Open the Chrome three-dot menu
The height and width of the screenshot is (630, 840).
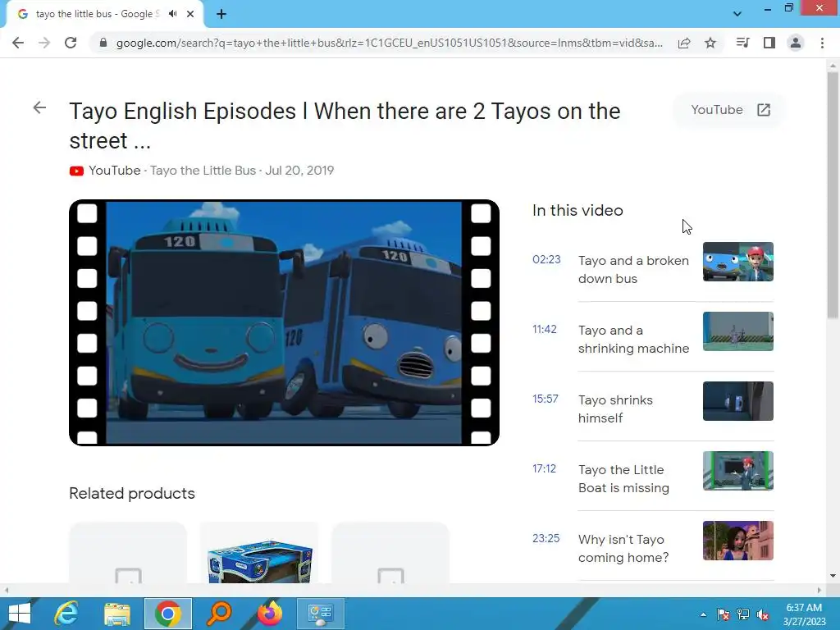[822, 43]
